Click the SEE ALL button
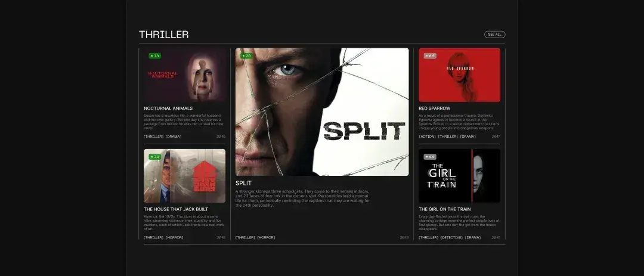 [x=494, y=35]
